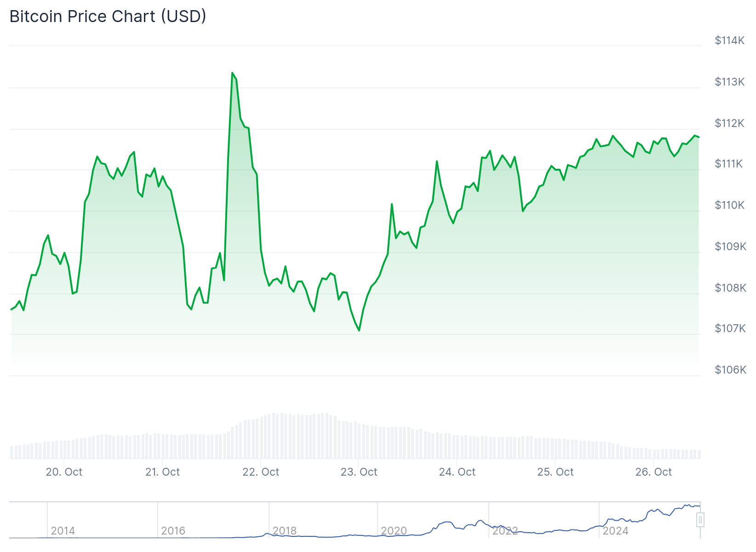Select 2020 in the navigator timeline
This screenshot has height=552, width=756.
coord(394,531)
